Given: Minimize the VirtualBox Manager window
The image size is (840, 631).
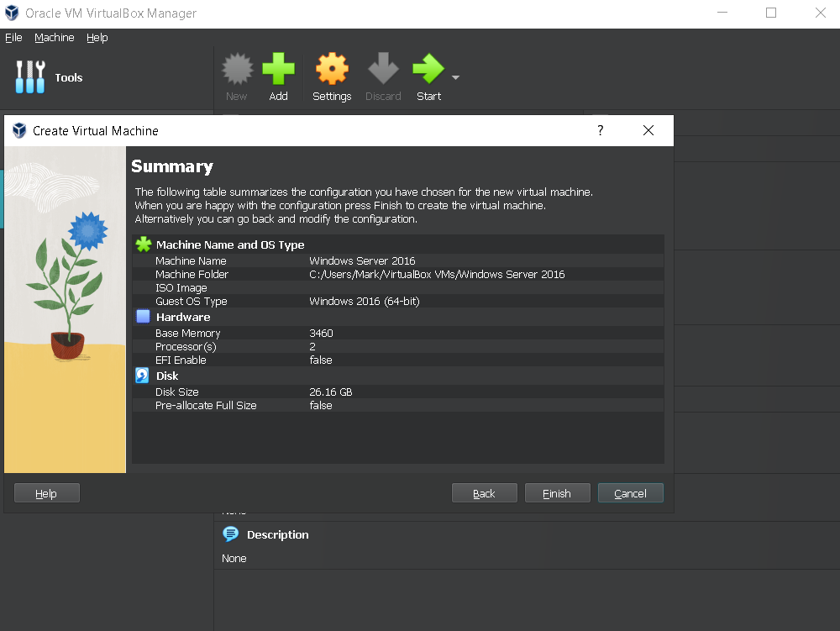Looking at the screenshot, I should (x=722, y=13).
